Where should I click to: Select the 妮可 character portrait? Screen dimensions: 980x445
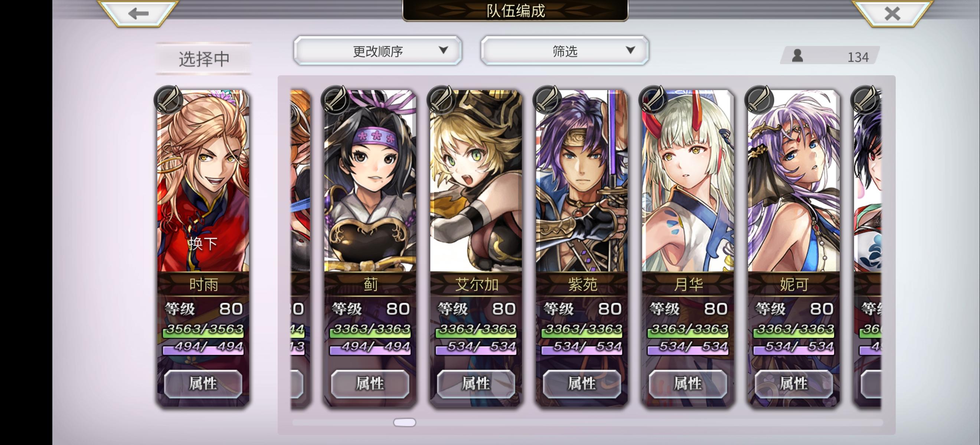pos(794,181)
